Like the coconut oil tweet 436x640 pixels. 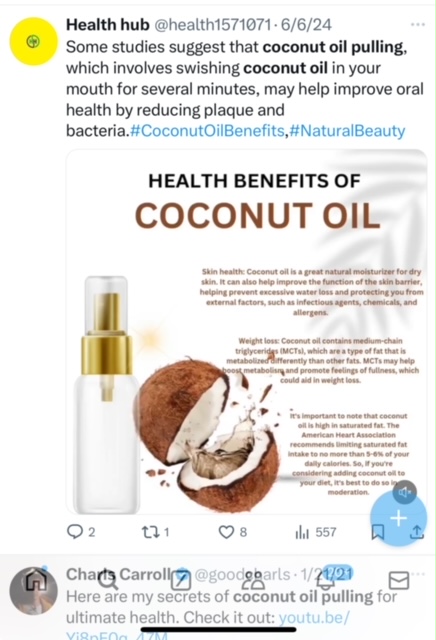point(233,532)
